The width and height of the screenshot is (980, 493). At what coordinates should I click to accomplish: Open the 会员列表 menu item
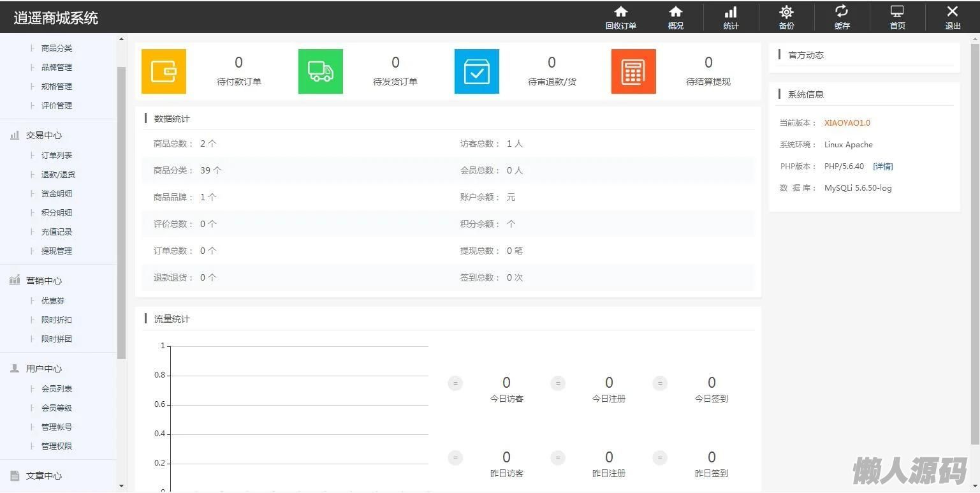pos(57,388)
